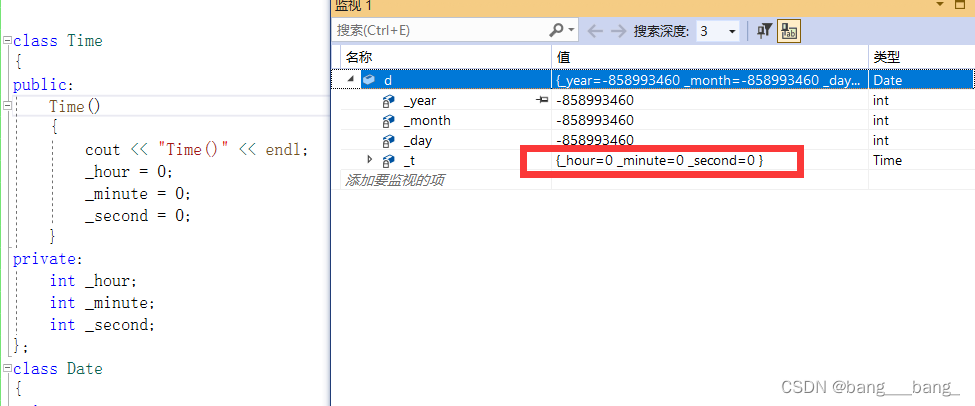This screenshot has width=975, height=406.
Task: Click the blue object icon of variable d
Action: coord(369,80)
